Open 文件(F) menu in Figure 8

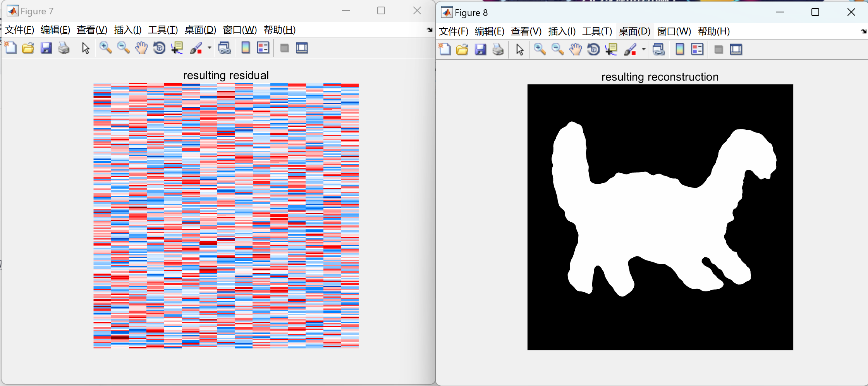pyautogui.click(x=454, y=31)
